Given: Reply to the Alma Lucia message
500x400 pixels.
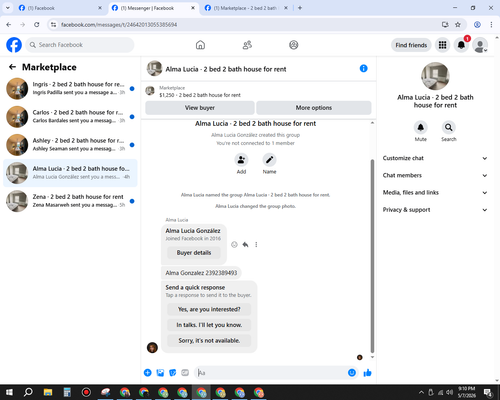Looking at the screenshot, I should coord(245,245).
